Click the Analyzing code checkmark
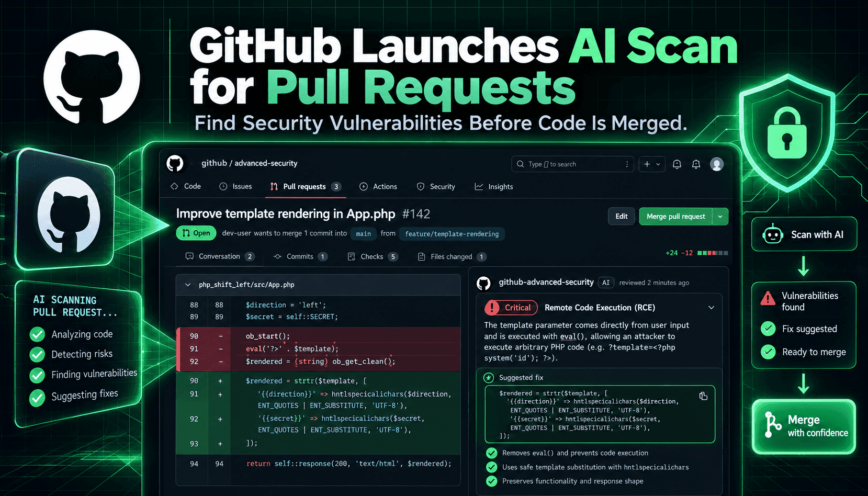 point(37,334)
